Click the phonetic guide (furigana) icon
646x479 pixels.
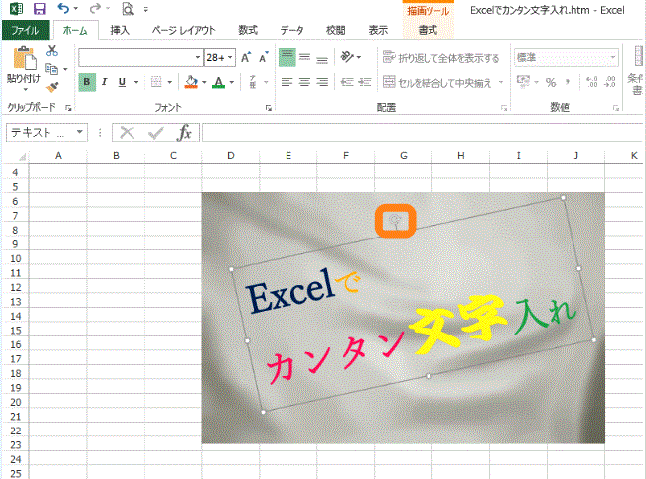[253, 82]
